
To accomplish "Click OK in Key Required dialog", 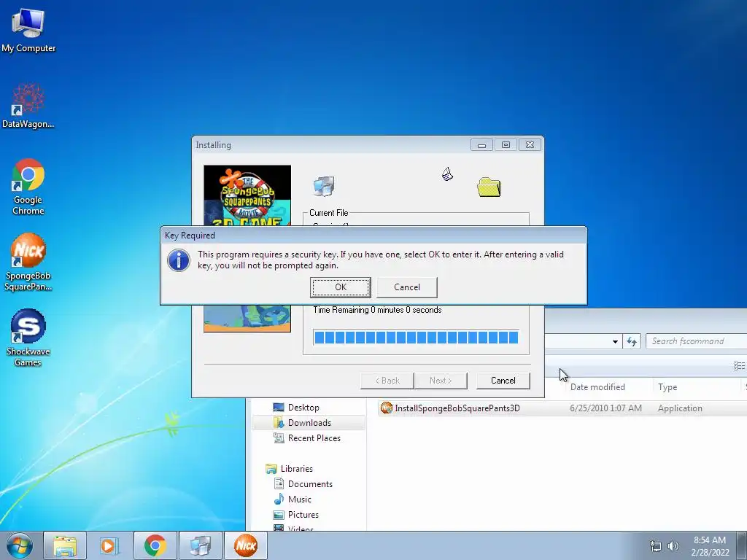I will (x=340, y=287).
